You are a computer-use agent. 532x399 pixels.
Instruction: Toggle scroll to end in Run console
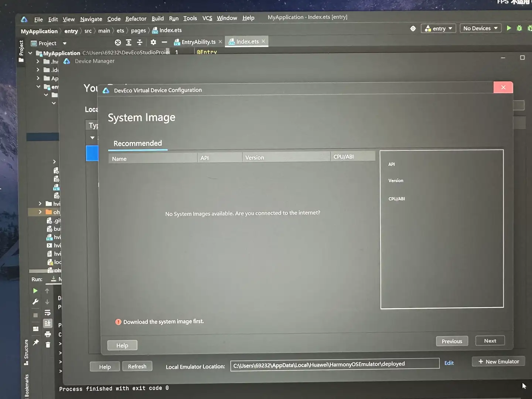point(48,323)
